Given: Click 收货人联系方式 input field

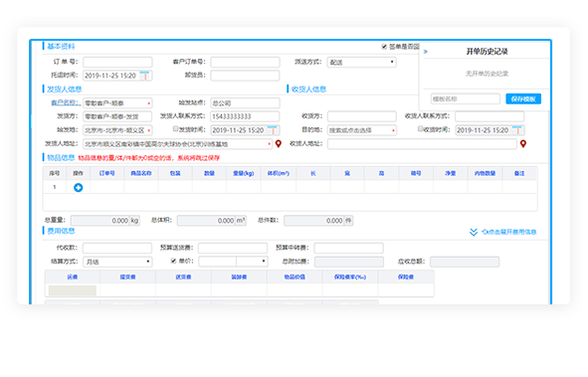Looking at the screenshot, I should point(490,116).
